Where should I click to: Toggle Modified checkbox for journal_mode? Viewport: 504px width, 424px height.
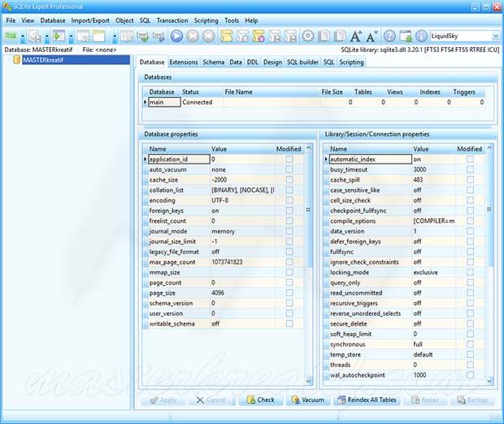(289, 231)
